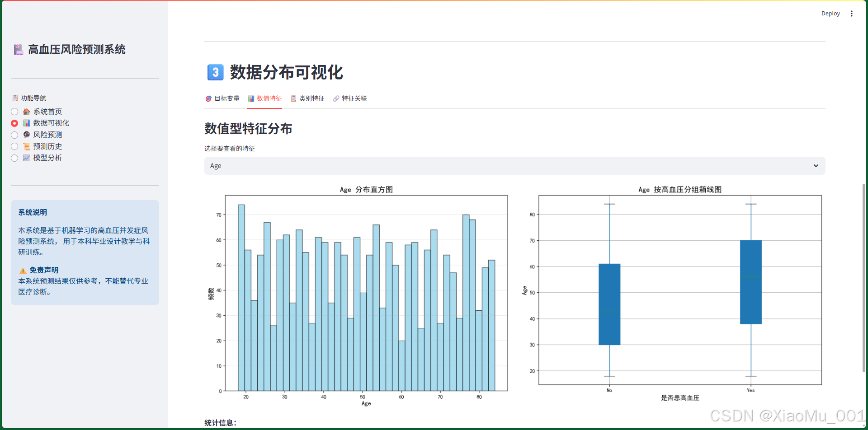The image size is (868, 430).
Task: Click the number 3 badge icon in the heading
Action: coord(215,72)
